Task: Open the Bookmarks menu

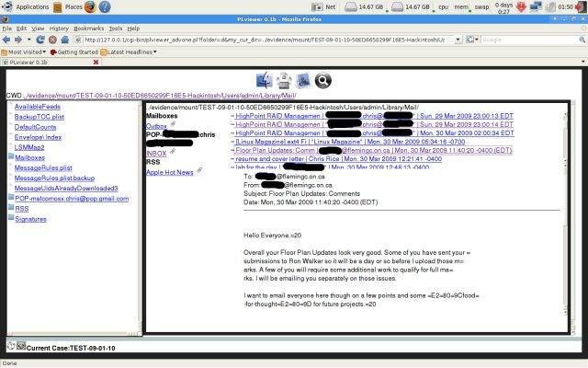Action: [x=88, y=29]
